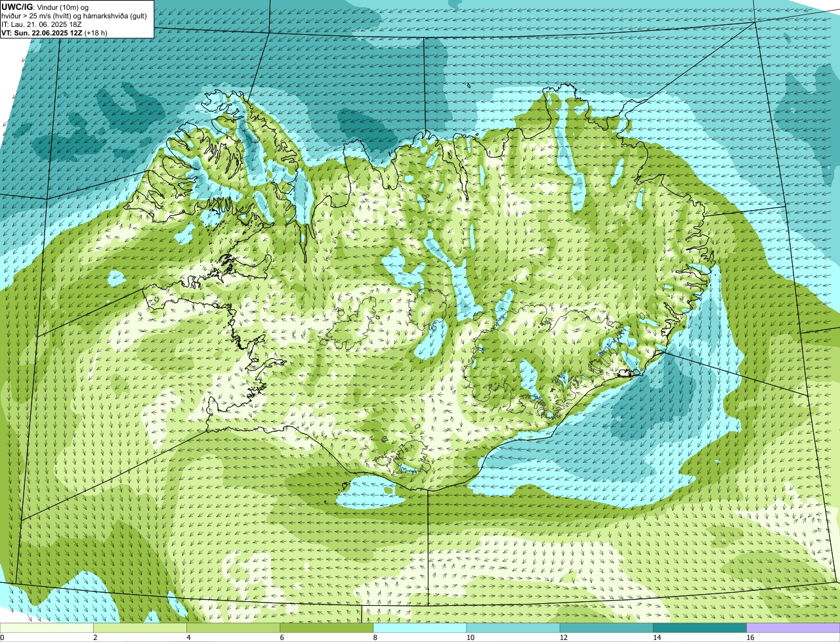Click the "2" label on the wind scale

click(x=95, y=637)
